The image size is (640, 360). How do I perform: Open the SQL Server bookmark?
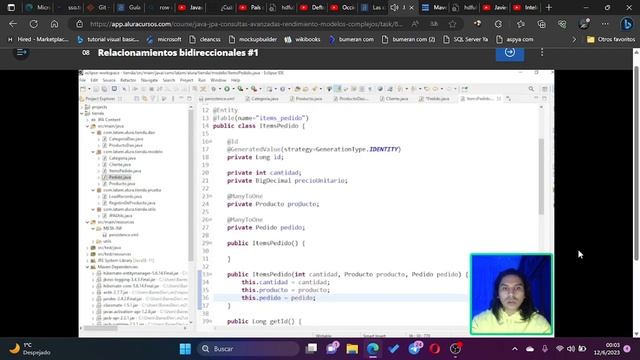pyautogui.click(x=466, y=40)
